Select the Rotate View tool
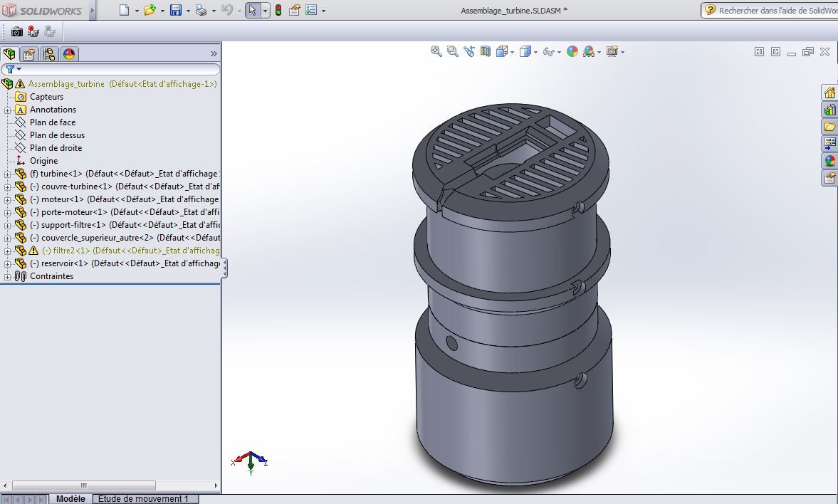838x504 pixels. point(468,51)
